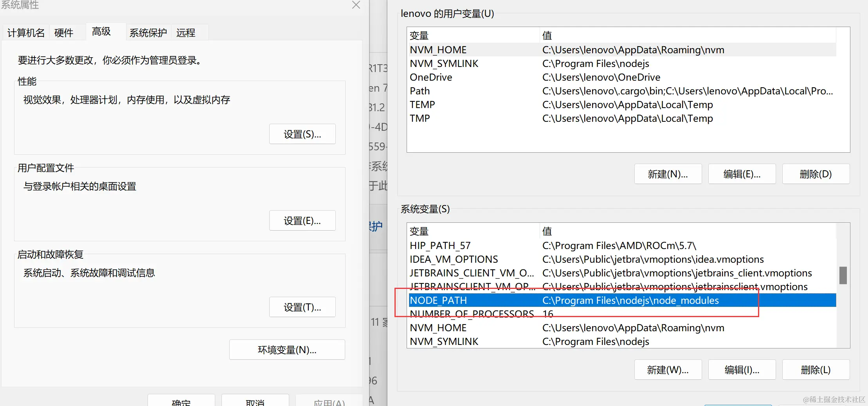Select the OneDrive user variable row
Screen dimensions: 868x406
(x=622, y=77)
